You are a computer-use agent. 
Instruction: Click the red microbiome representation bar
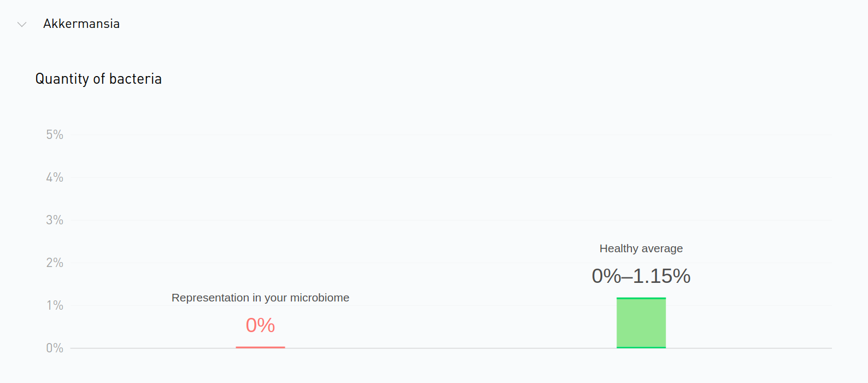point(260,347)
